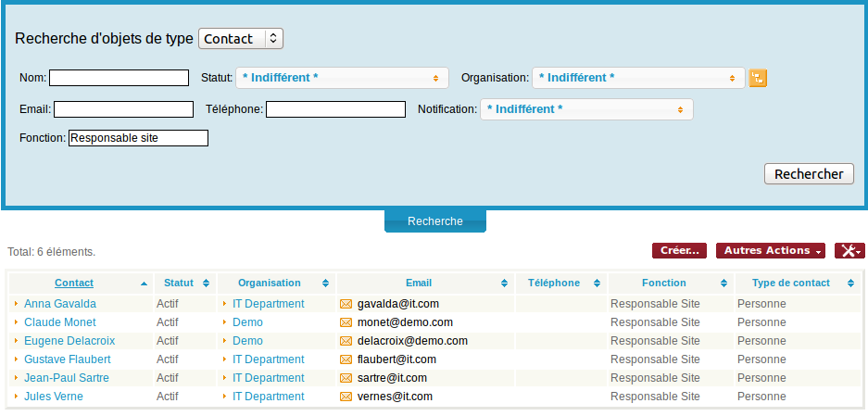This screenshot has height=416, width=868.
Task: Open the Notification filter dropdown
Action: click(585, 109)
